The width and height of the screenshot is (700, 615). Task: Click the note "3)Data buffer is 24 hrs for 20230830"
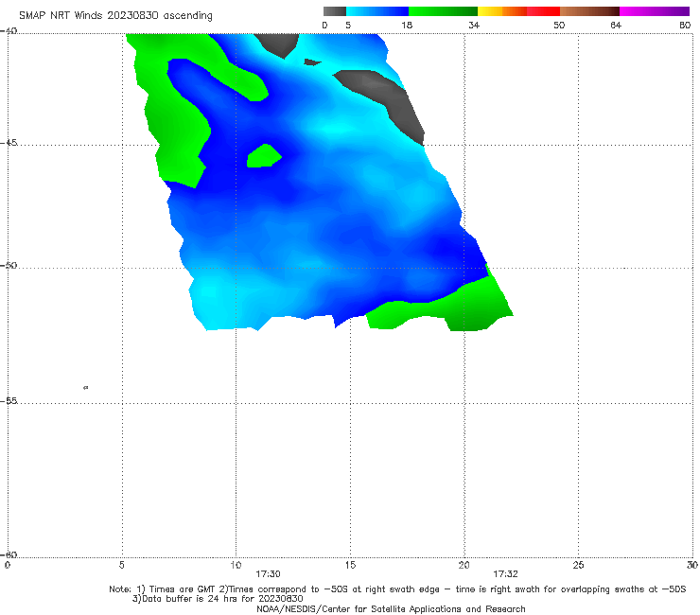(x=218, y=599)
